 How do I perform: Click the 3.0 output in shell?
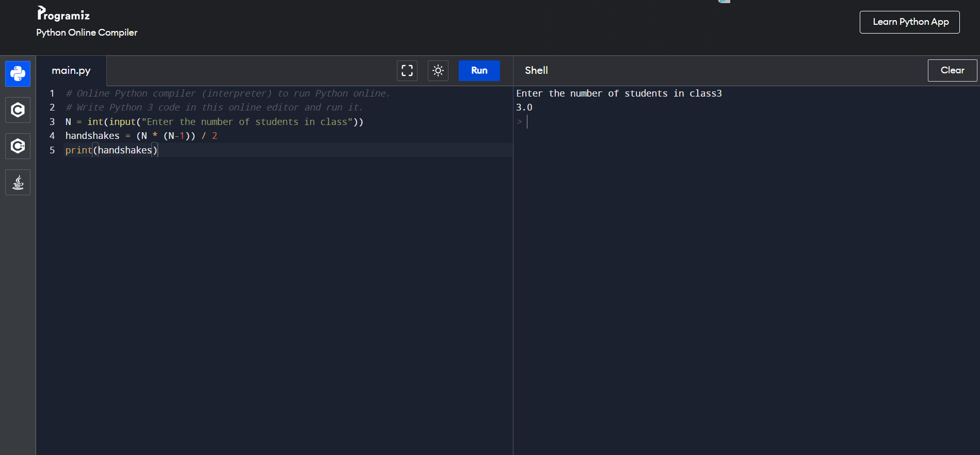[x=524, y=107]
